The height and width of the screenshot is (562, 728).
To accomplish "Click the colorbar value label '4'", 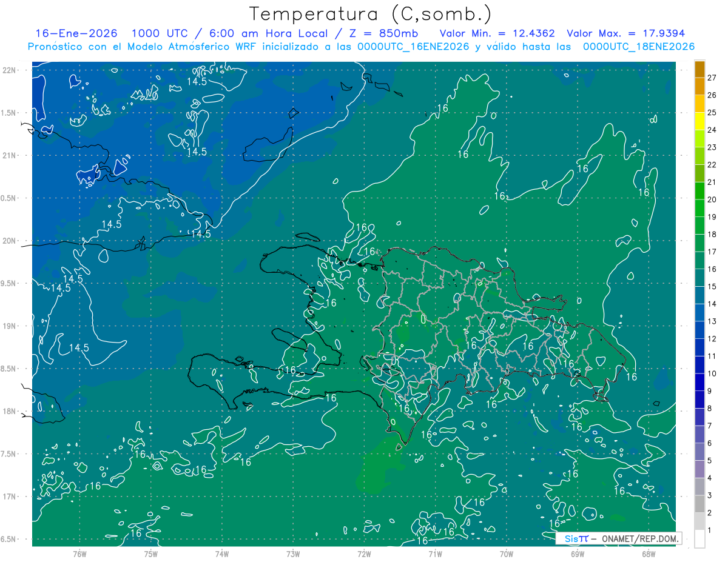I will [x=710, y=478].
